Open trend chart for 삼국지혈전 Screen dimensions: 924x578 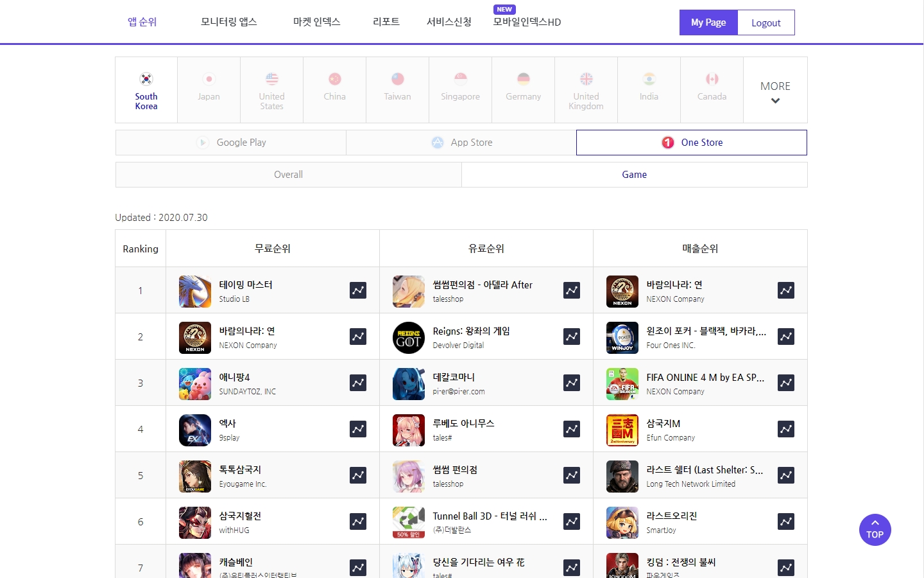(358, 521)
